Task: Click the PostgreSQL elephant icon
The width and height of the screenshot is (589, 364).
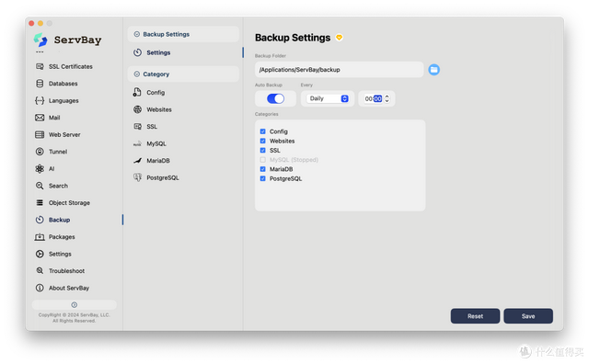Action: 137,177
